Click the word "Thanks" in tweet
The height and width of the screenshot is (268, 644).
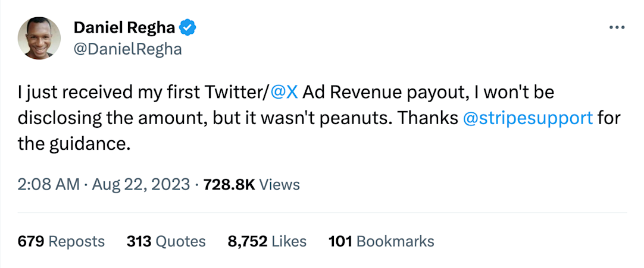[x=427, y=118]
